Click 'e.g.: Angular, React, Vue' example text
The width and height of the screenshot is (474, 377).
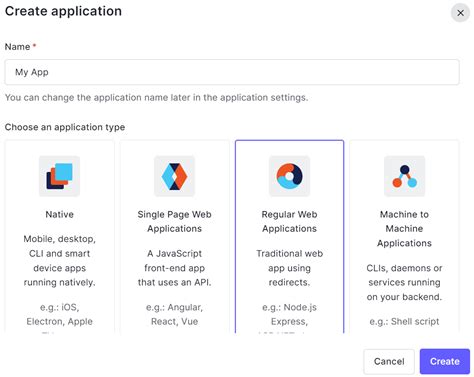point(174,314)
